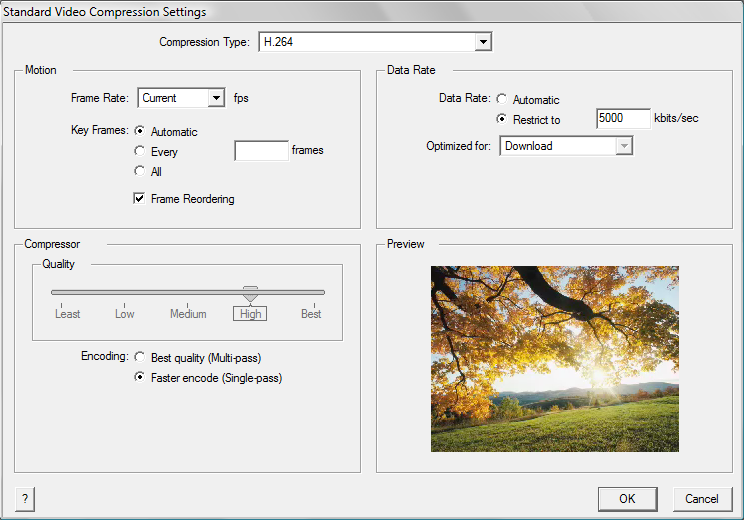Select Automatic data rate option

coord(502,100)
